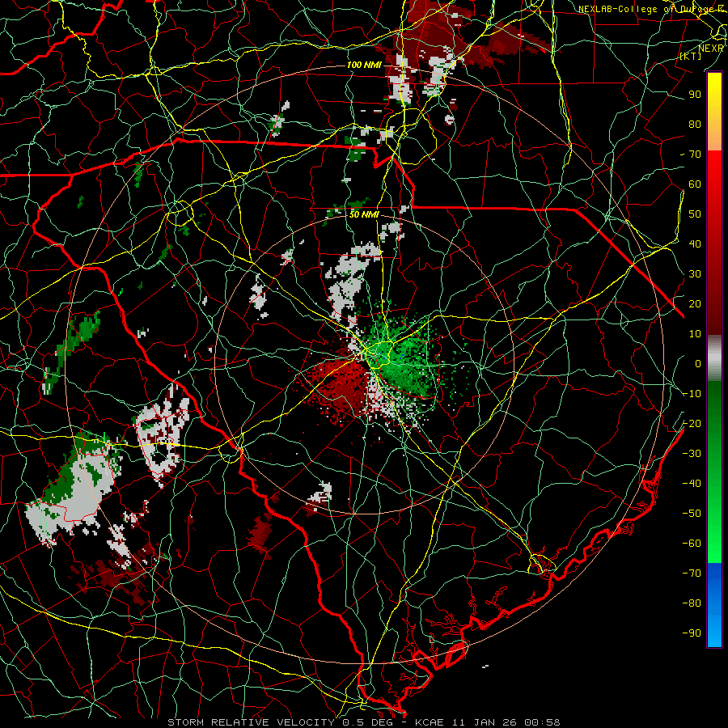Select the -80 knot scale value
Viewport: 728px width, 728px height.
coord(692,603)
